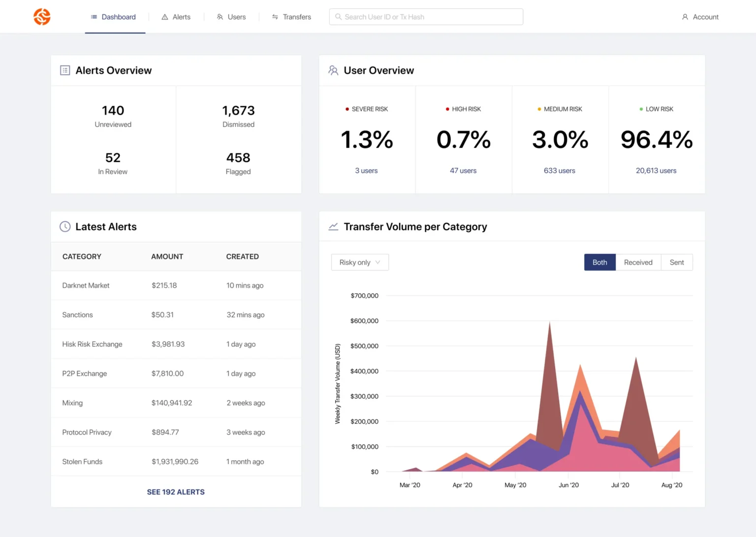Open SEE 192 ALERTS link
Image resolution: width=756 pixels, height=537 pixels.
pos(176,492)
